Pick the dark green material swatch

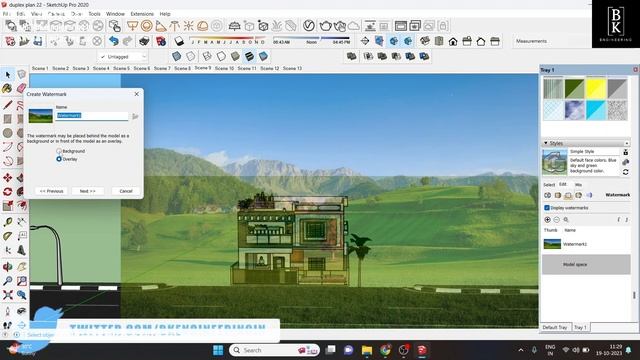[574, 89]
